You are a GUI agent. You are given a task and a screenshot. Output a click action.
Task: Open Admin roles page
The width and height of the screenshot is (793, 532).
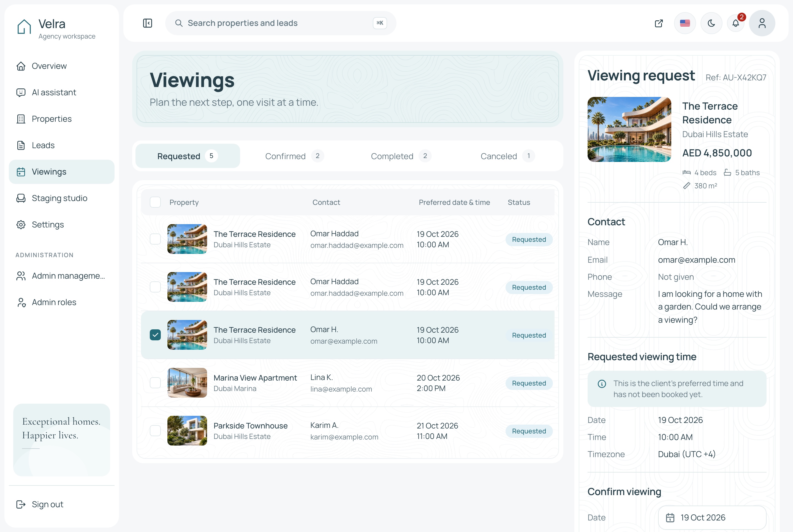[62, 302]
